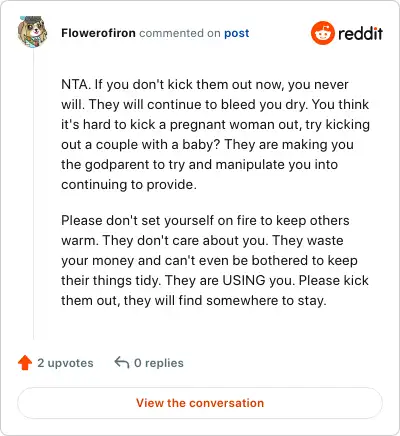Select the "2 upvotes" count label
400x436 pixels.
click(x=65, y=363)
